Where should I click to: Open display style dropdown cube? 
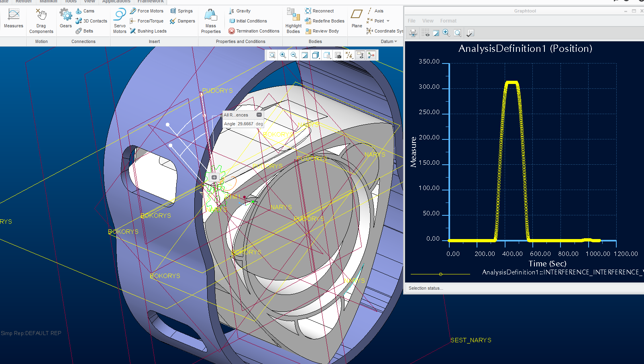pyautogui.click(x=316, y=55)
